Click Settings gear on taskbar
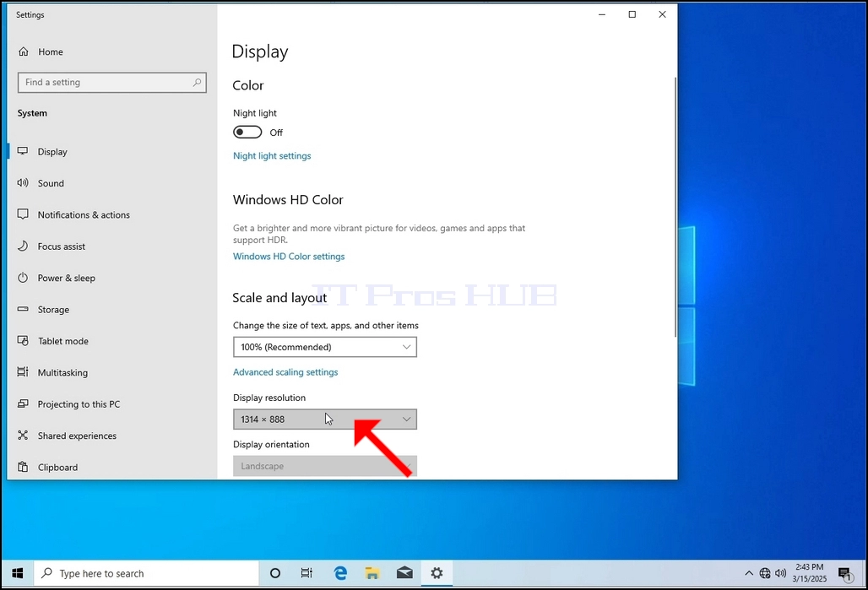 click(x=437, y=573)
